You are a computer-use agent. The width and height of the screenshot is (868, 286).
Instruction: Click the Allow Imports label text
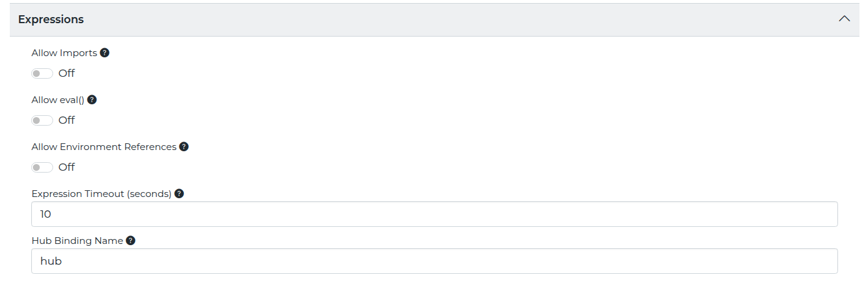click(64, 53)
